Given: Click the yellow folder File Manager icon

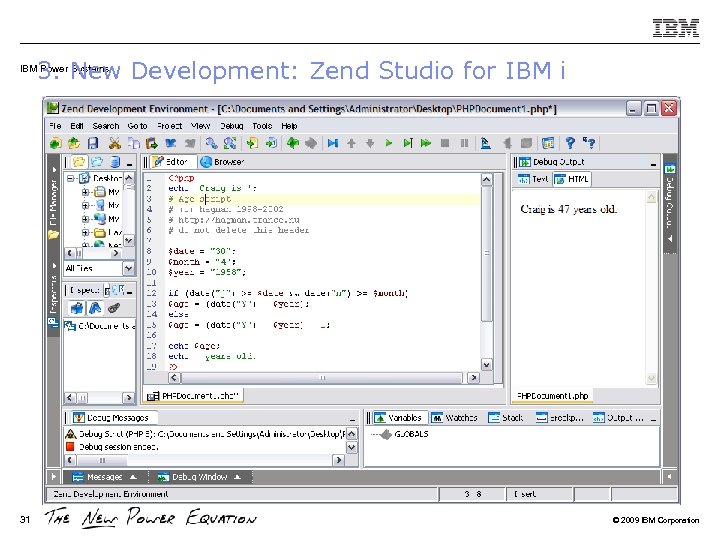Looking at the screenshot, I should [x=79, y=162].
